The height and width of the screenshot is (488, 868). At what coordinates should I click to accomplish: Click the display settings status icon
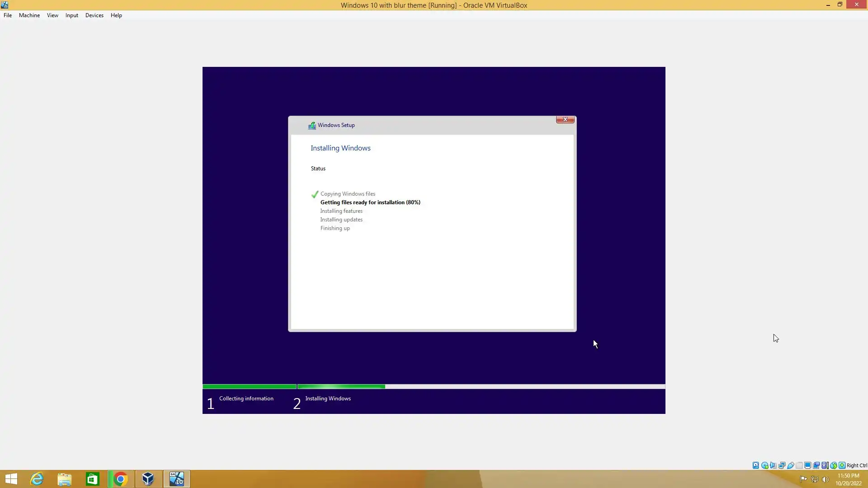(807, 465)
